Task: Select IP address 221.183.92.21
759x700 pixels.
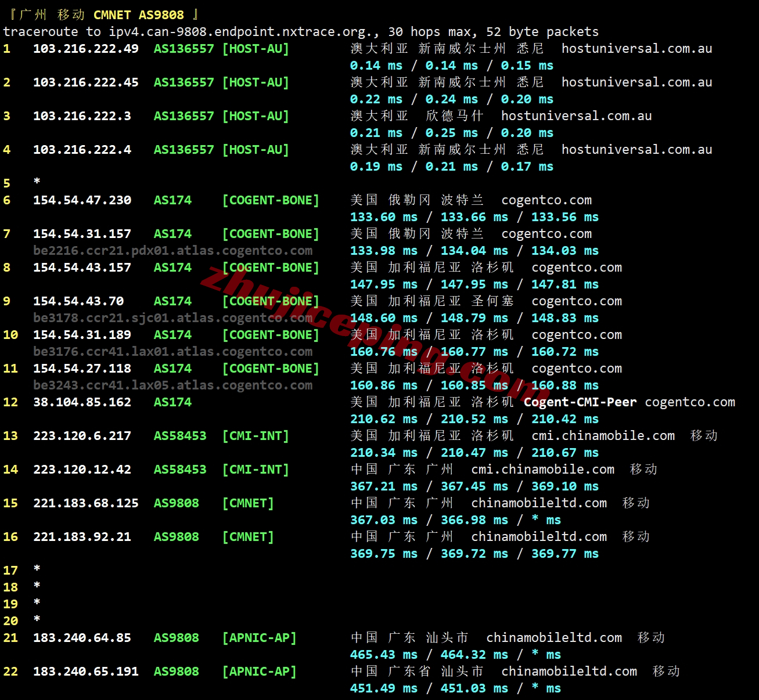Action: coord(82,537)
